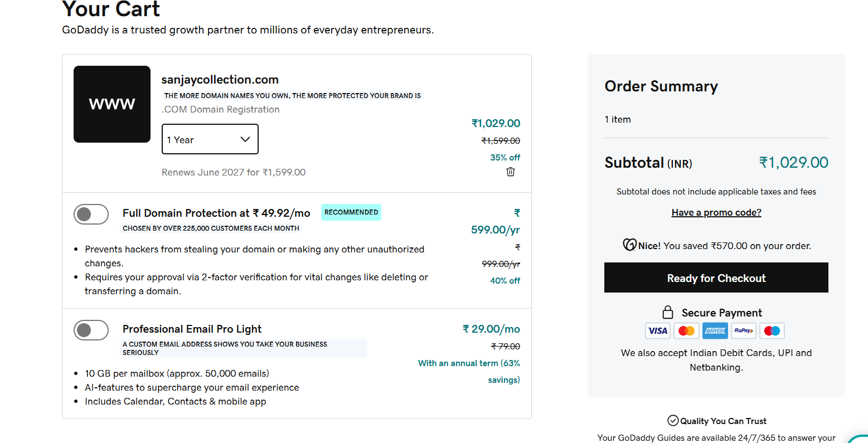Click the AMEX card icon

715,331
